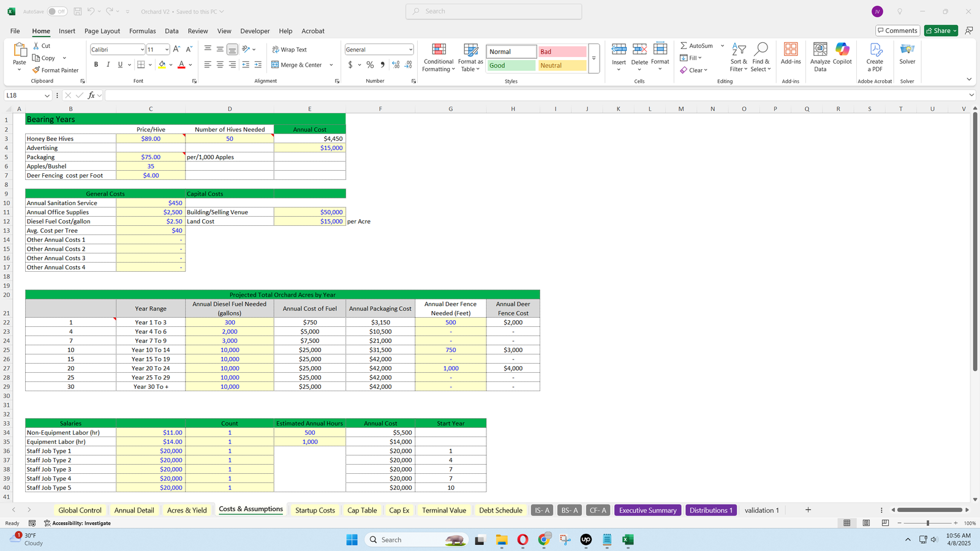Click the Comments button
This screenshot has height=551, width=980.
click(897, 31)
